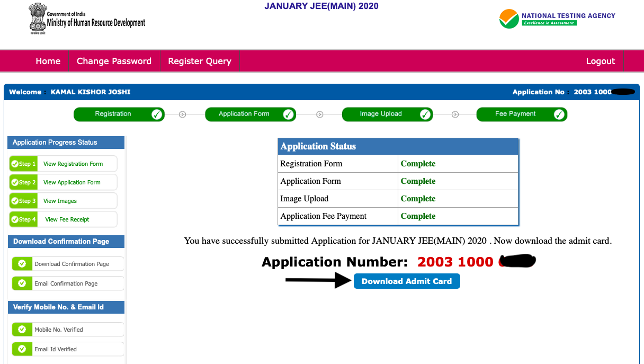Screen dimensions: 644x364
Task: Click the Email Id Verified check icon
Action: 22,349
